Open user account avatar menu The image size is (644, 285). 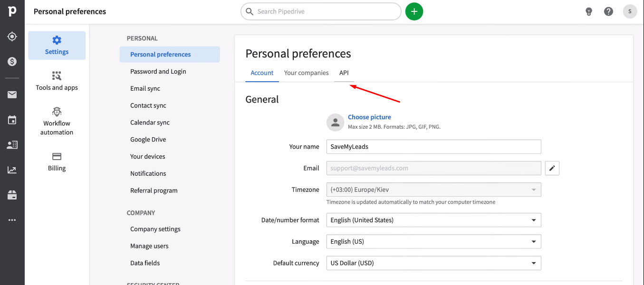click(630, 11)
